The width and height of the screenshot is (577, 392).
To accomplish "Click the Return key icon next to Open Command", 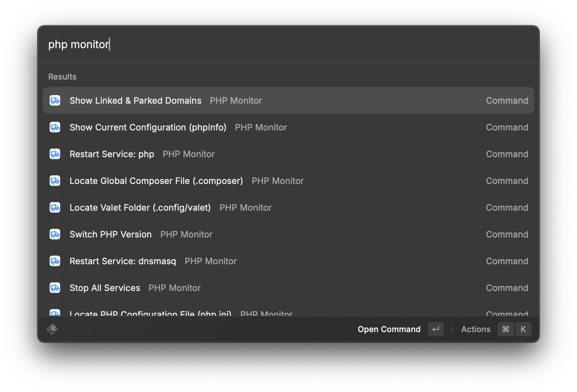I will point(436,329).
